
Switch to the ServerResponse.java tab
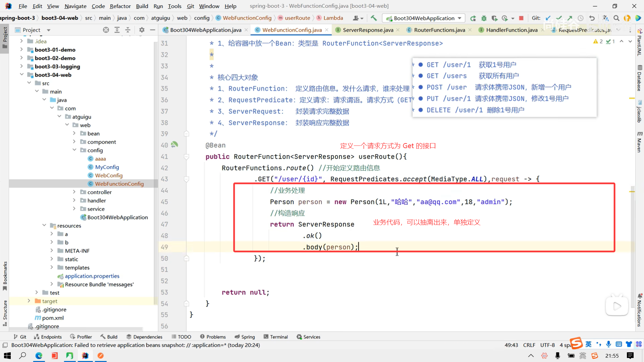368,30
